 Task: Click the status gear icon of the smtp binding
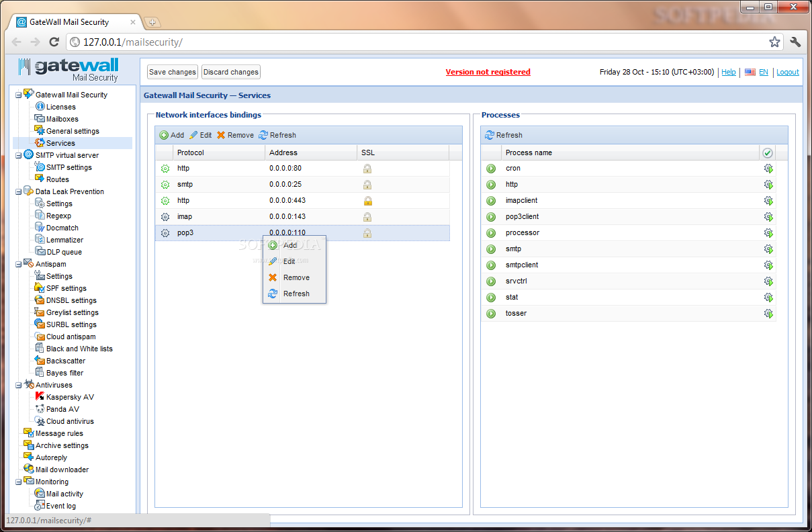165,185
